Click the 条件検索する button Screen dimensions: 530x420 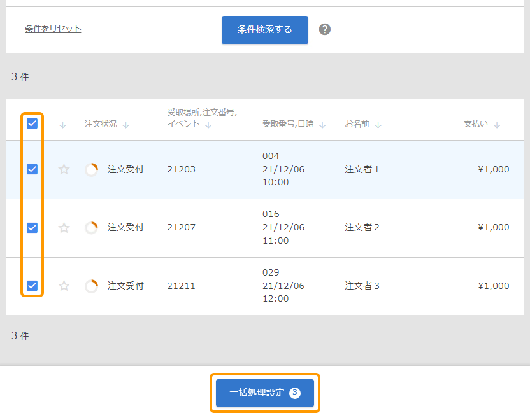click(265, 30)
